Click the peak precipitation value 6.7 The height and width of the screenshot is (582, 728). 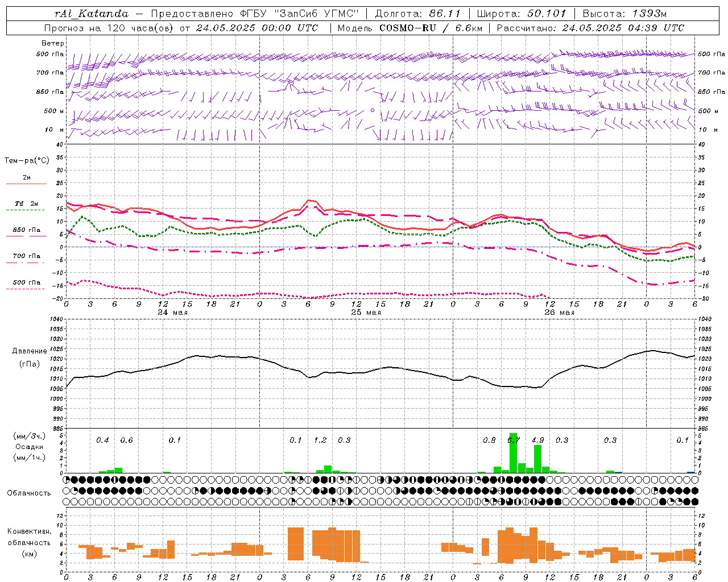click(x=514, y=440)
